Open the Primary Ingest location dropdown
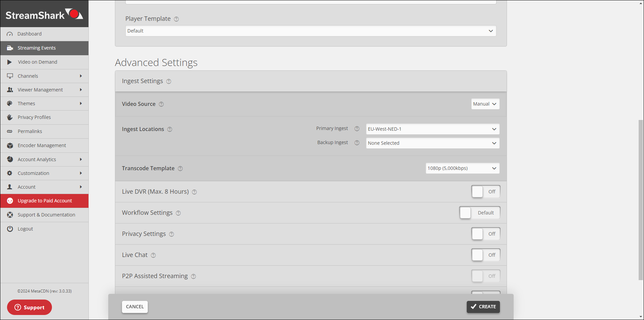Image resolution: width=644 pixels, height=320 pixels. click(x=432, y=129)
